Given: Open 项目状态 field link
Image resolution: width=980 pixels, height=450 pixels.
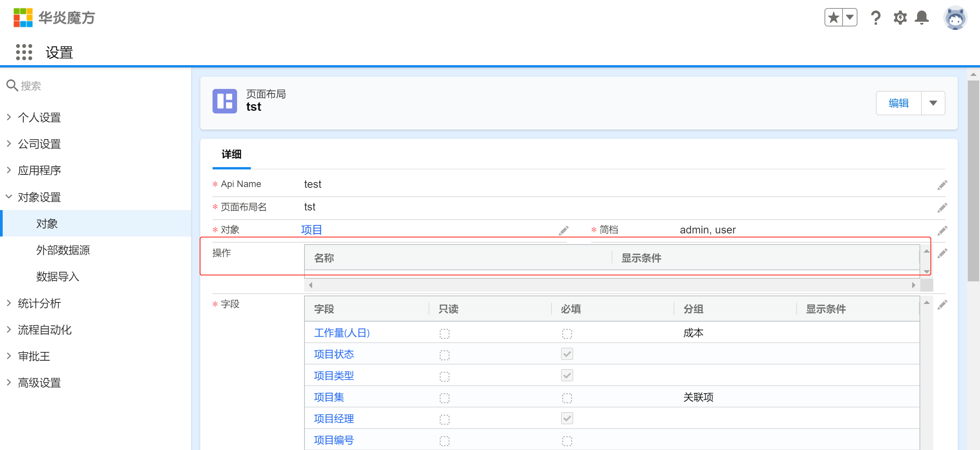Looking at the screenshot, I should [334, 354].
